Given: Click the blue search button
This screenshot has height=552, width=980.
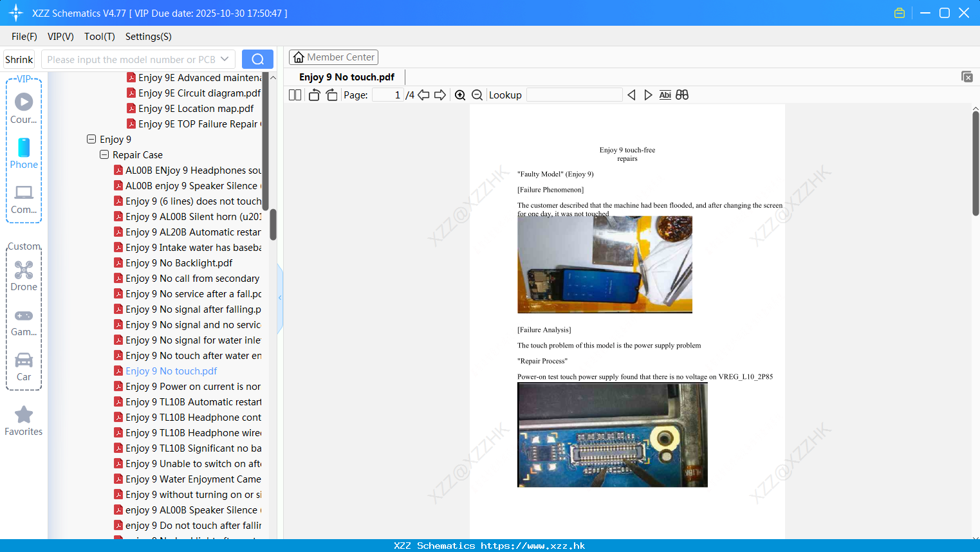Looking at the screenshot, I should point(257,59).
